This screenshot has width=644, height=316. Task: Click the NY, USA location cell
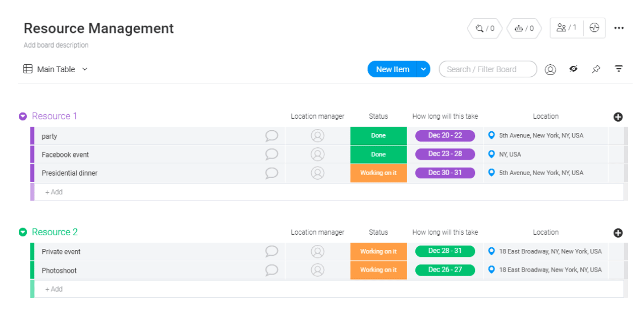(x=546, y=155)
